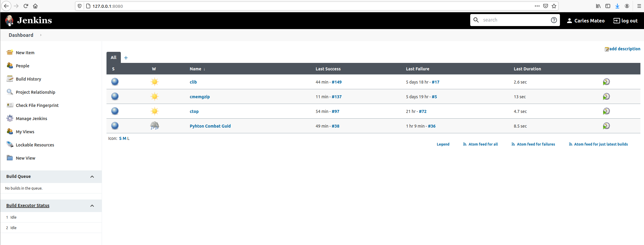This screenshot has width=644, height=245.
Task: Switch icon size to S
Action: (x=120, y=138)
